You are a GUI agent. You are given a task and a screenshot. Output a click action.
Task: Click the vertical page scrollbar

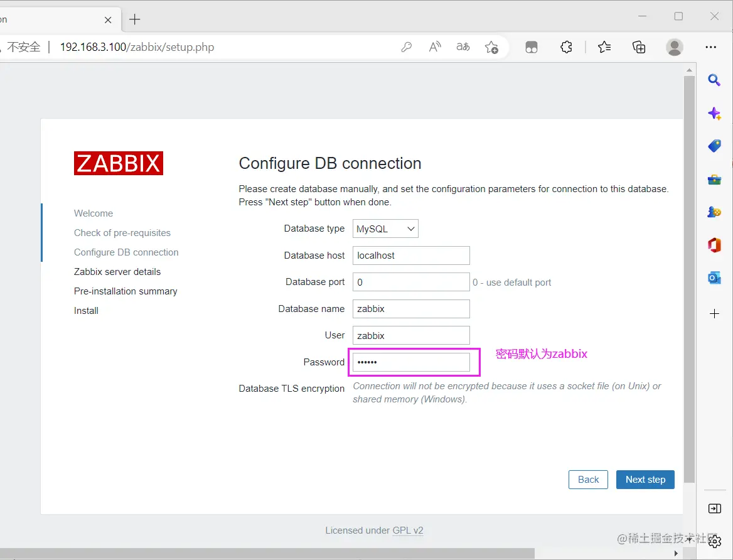click(x=689, y=279)
